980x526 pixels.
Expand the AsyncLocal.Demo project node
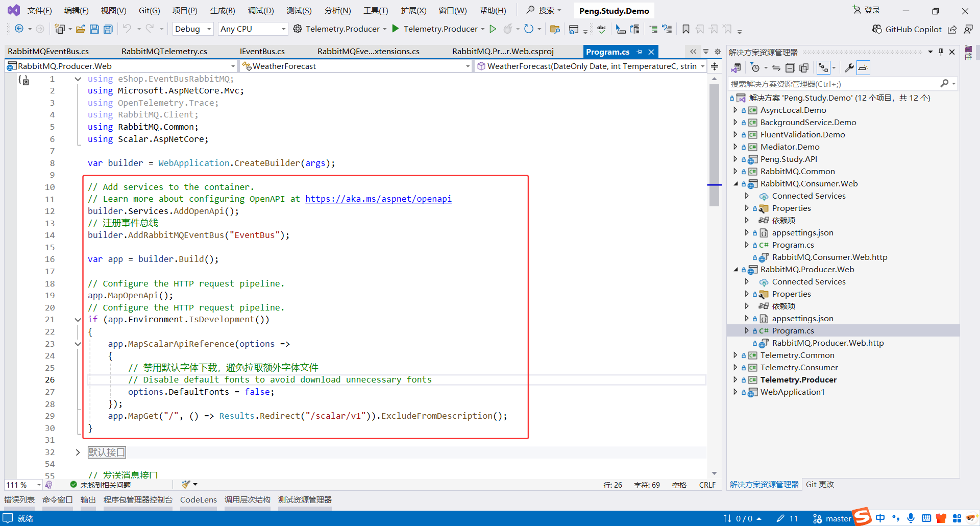(x=736, y=110)
